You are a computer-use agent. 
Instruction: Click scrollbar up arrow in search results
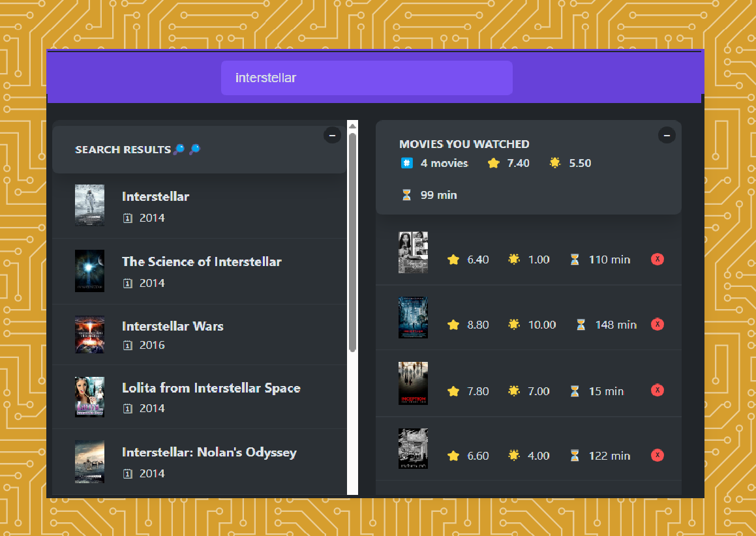tap(352, 125)
